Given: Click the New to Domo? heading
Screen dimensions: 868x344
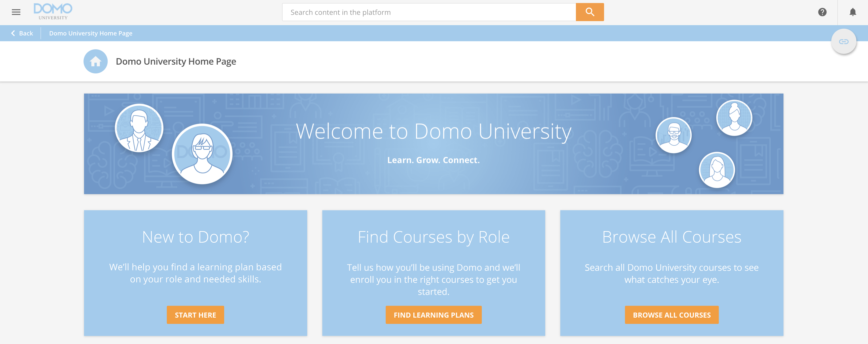Looking at the screenshot, I should click(x=195, y=237).
